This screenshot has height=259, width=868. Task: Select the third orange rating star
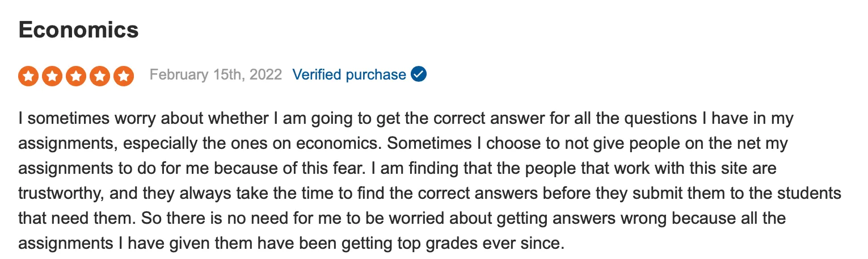coord(76,76)
